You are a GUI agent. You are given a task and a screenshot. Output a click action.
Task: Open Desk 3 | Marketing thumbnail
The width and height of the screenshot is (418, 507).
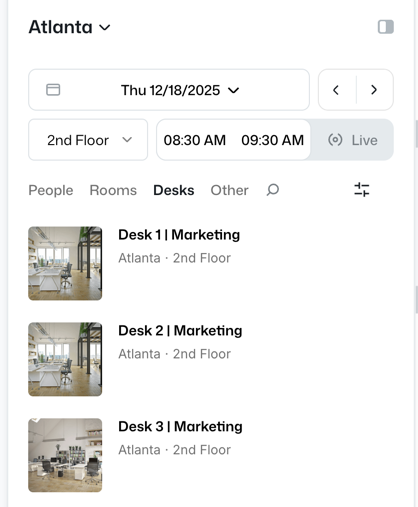click(x=65, y=455)
